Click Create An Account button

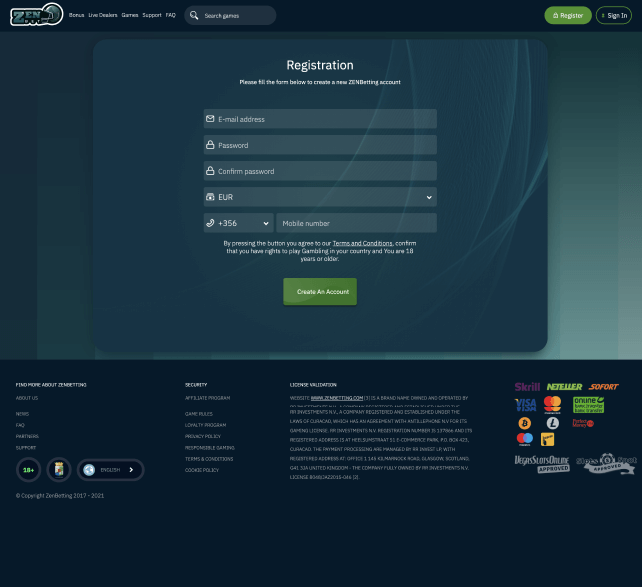320,292
